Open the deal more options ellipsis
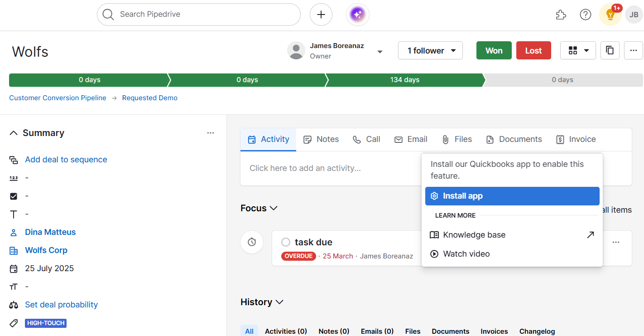 [x=634, y=50]
